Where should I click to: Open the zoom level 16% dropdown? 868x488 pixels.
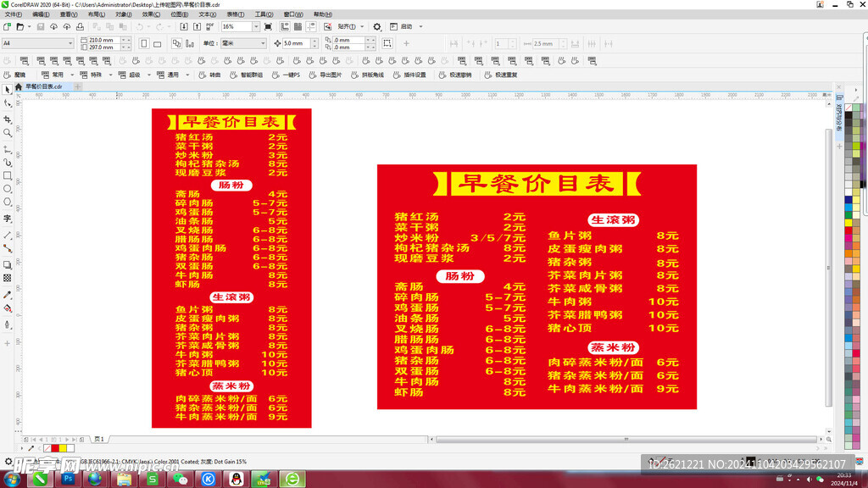(256, 27)
